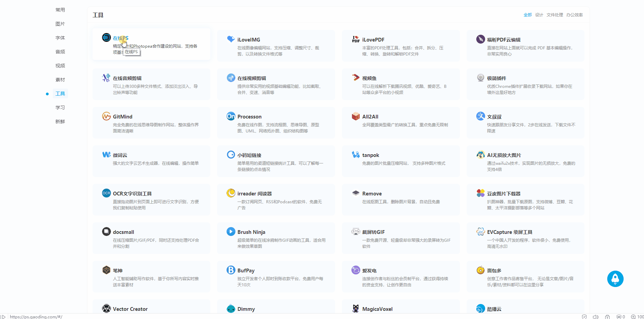
Task: Click the GitMind orange logo icon
Action: point(106,116)
